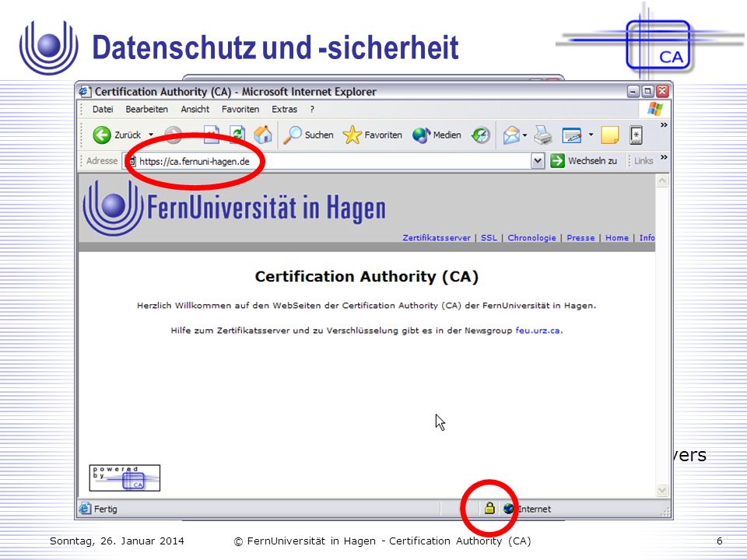Open the Ansicht menu

click(x=195, y=109)
